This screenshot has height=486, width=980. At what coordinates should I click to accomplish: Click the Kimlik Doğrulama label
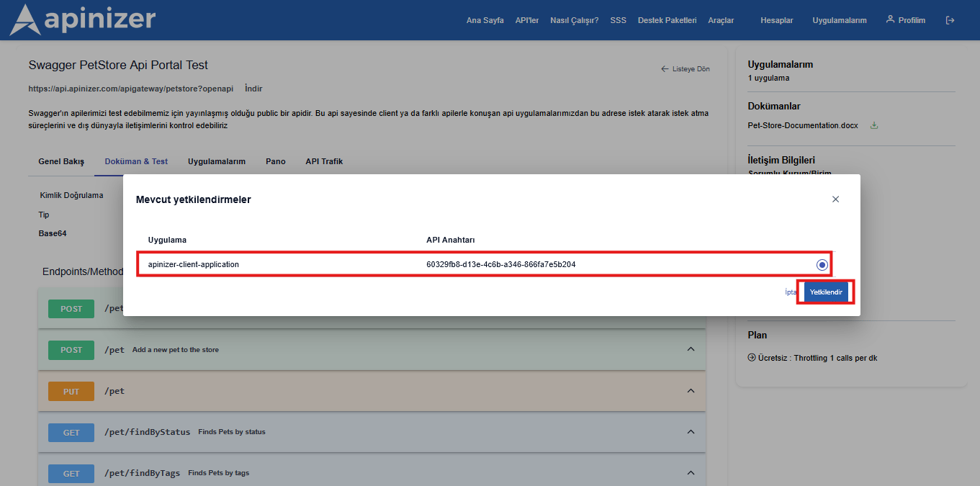[71, 195]
